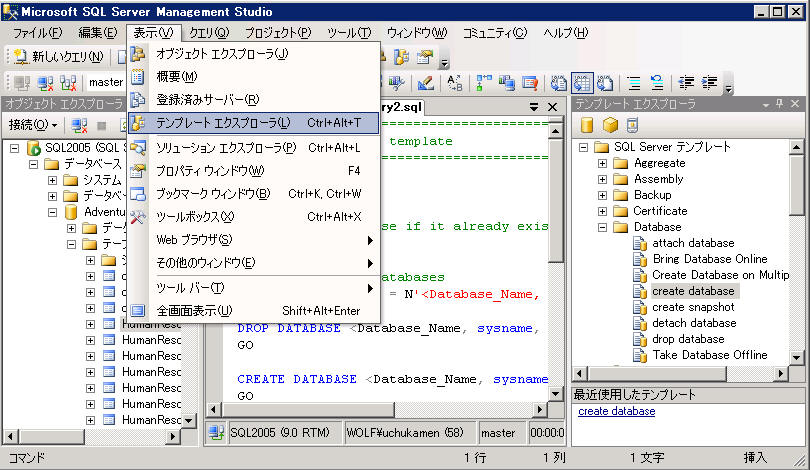Choose テンプレート エクスプローラ(L) from View menu
Viewport: 810px width, 470px height.
(254, 123)
